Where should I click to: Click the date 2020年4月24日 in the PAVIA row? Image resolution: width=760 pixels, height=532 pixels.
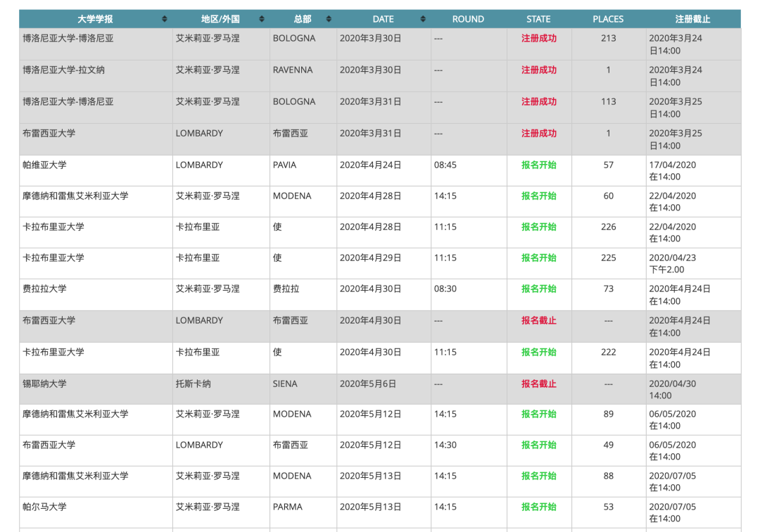point(370,165)
